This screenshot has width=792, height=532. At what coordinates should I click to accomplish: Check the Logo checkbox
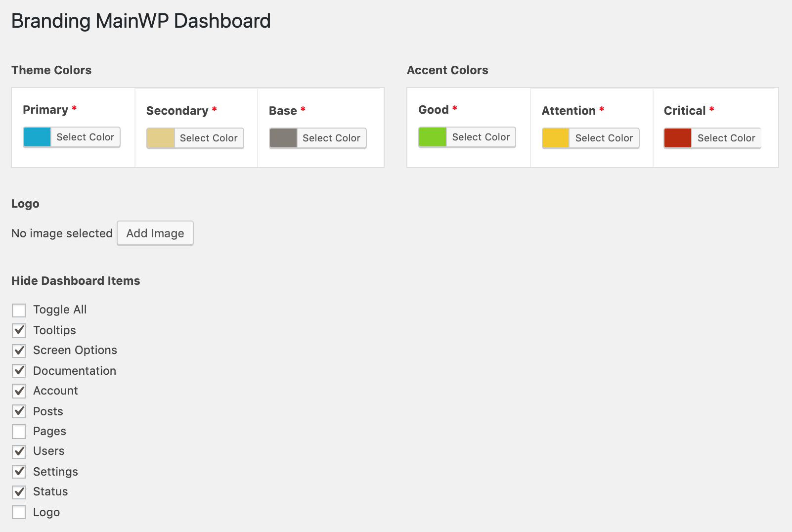pyautogui.click(x=19, y=512)
